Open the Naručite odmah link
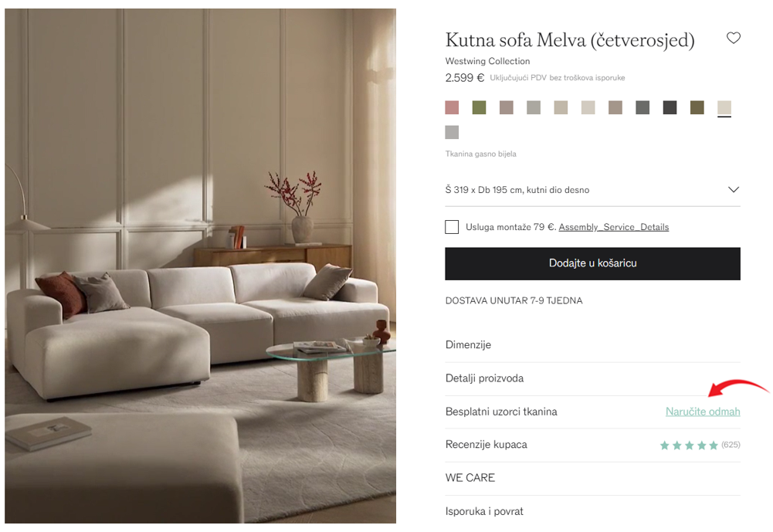Screen dimensions: 773x532 703,412
